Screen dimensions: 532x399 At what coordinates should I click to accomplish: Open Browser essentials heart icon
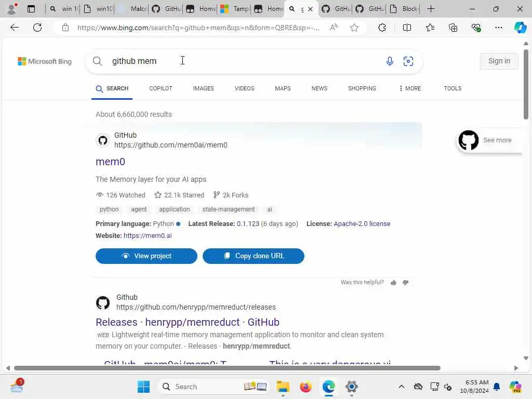(x=476, y=28)
